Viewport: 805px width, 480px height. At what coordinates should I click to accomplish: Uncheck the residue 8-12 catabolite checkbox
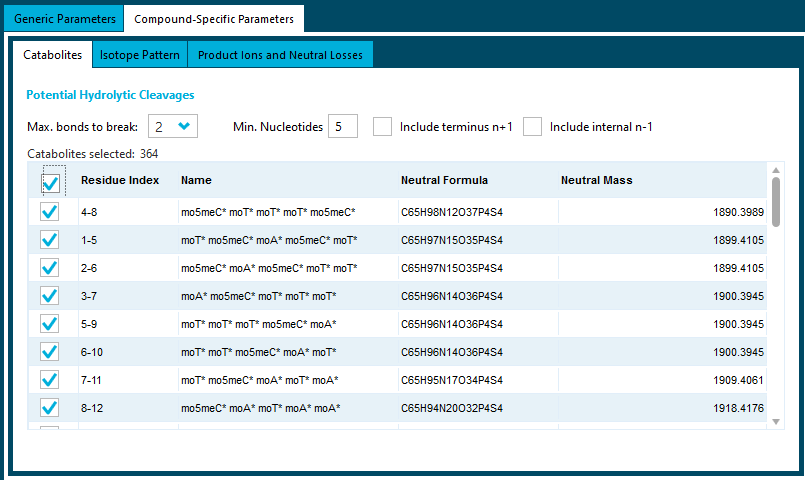[x=49, y=407]
